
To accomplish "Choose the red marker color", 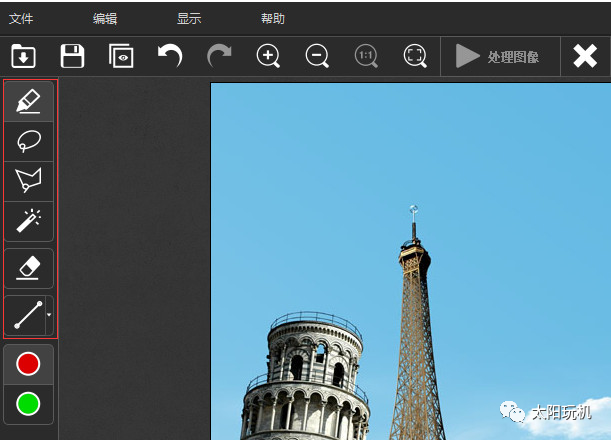I will pyautogui.click(x=29, y=364).
